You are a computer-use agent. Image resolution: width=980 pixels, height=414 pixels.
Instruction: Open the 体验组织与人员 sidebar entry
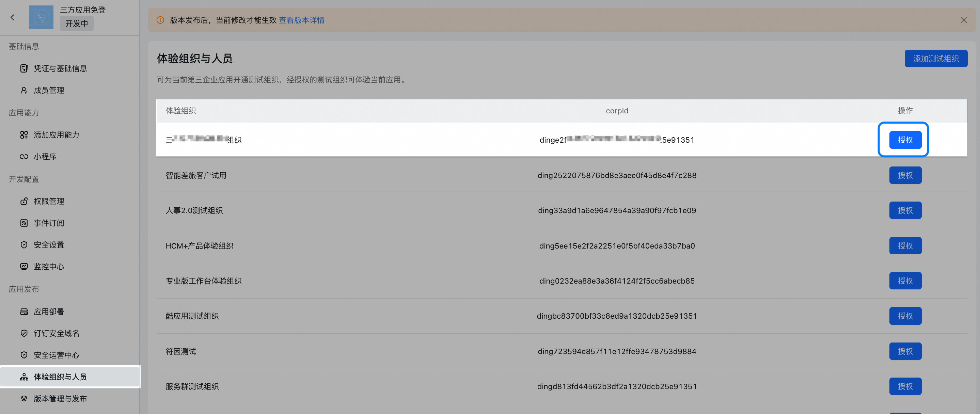60,377
